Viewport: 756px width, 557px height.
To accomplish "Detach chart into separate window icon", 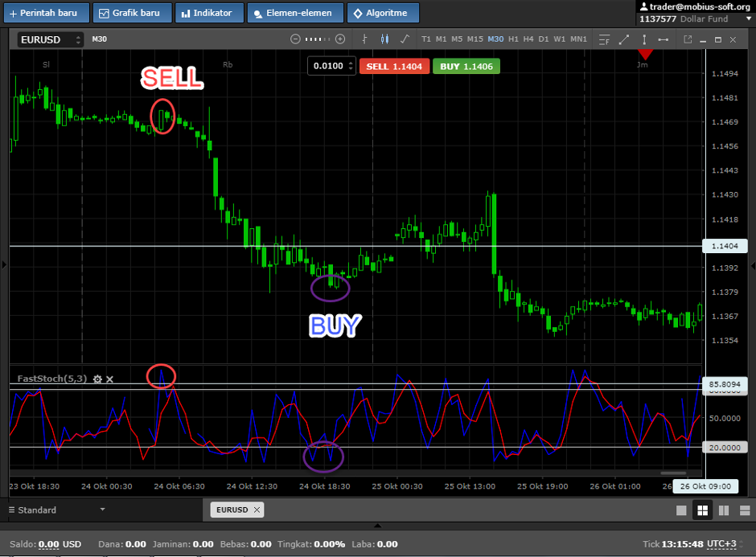I will click(688, 39).
